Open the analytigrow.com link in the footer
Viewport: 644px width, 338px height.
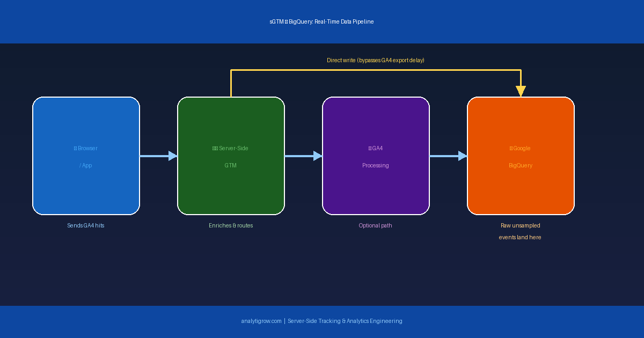click(261, 321)
